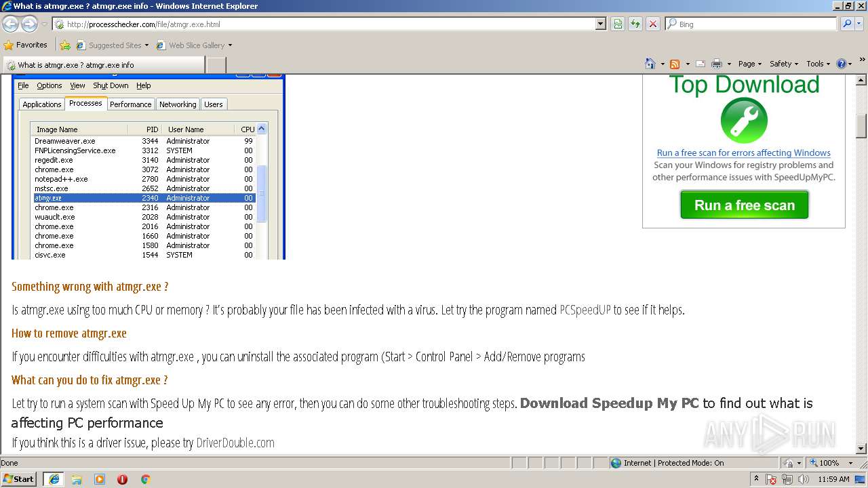Viewport: 868px width, 488px height.
Task: Click the 100% zoom level button
Action: pyautogui.click(x=824, y=463)
